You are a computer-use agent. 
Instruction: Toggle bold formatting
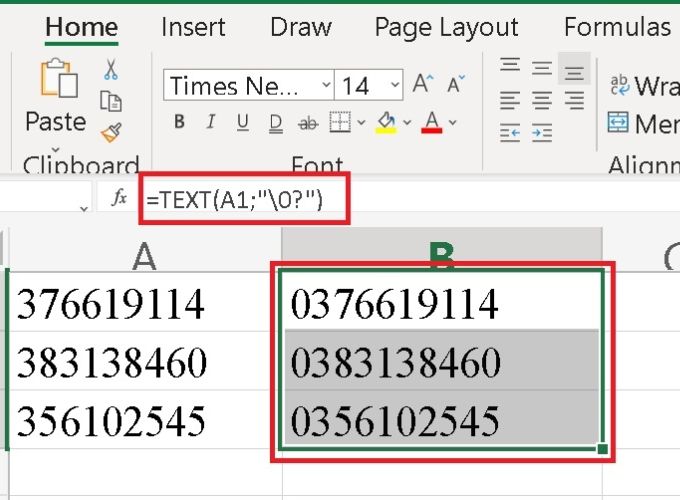(x=179, y=122)
